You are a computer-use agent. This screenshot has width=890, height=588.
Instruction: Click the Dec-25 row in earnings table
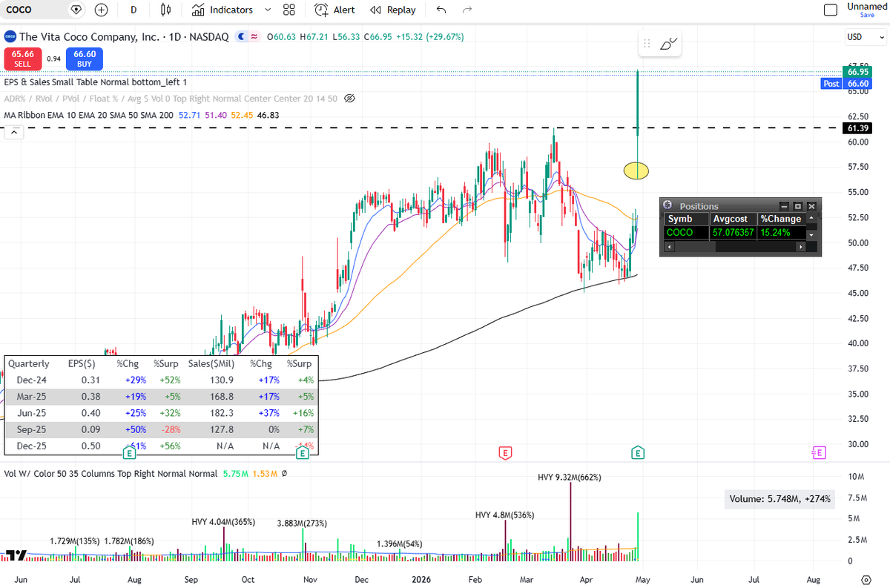coord(161,446)
